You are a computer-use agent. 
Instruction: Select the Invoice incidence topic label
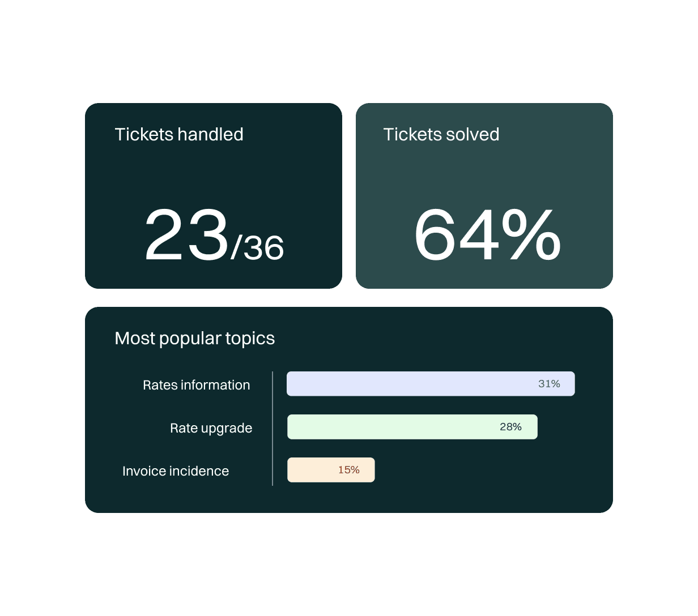pos(176,471)
